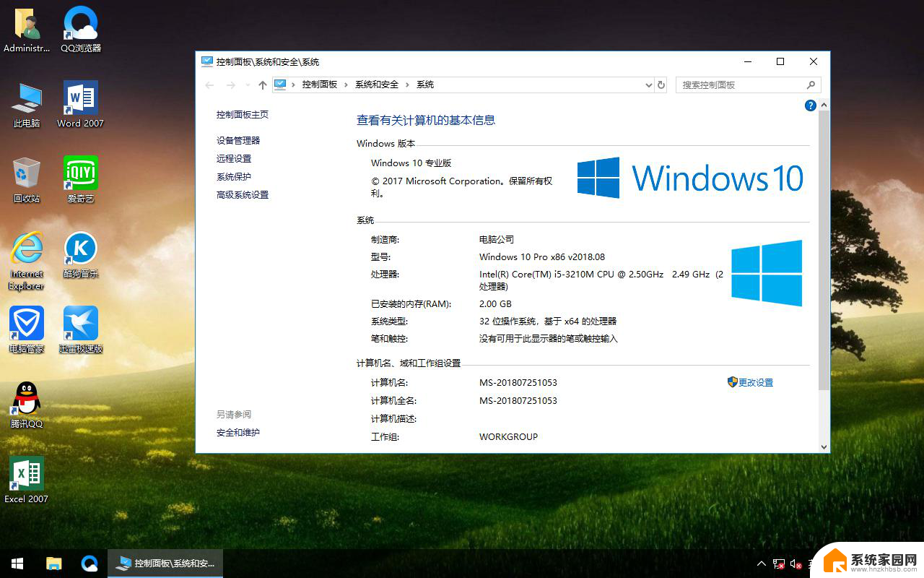924x578 pixels.
Task: Open the 爱奇艺 iQIYI desktop shortcut
Action: coord(81,180)
